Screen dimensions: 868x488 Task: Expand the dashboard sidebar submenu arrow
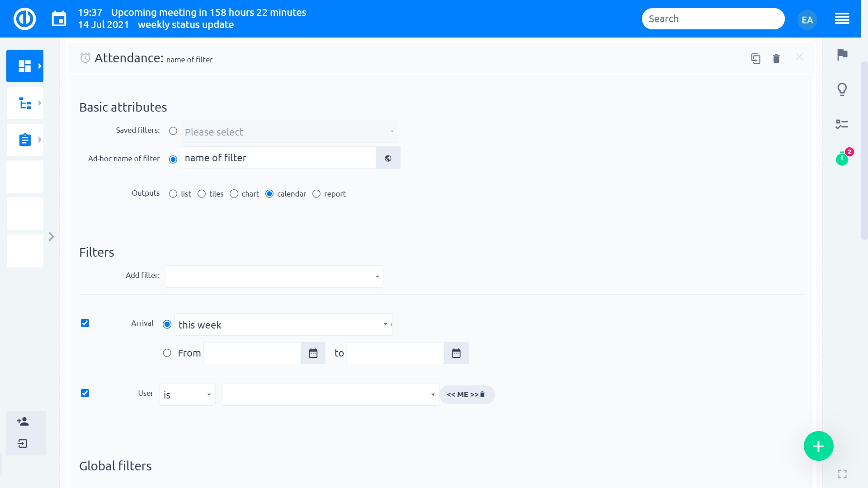pyautogui.click(x=40, y=66)
